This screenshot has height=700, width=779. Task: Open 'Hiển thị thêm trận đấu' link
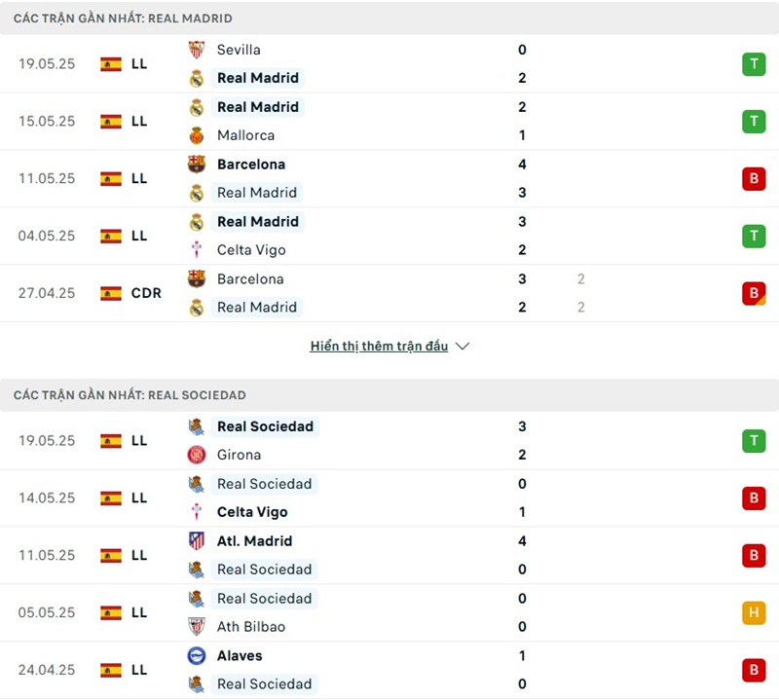click(x=379, y=347)
